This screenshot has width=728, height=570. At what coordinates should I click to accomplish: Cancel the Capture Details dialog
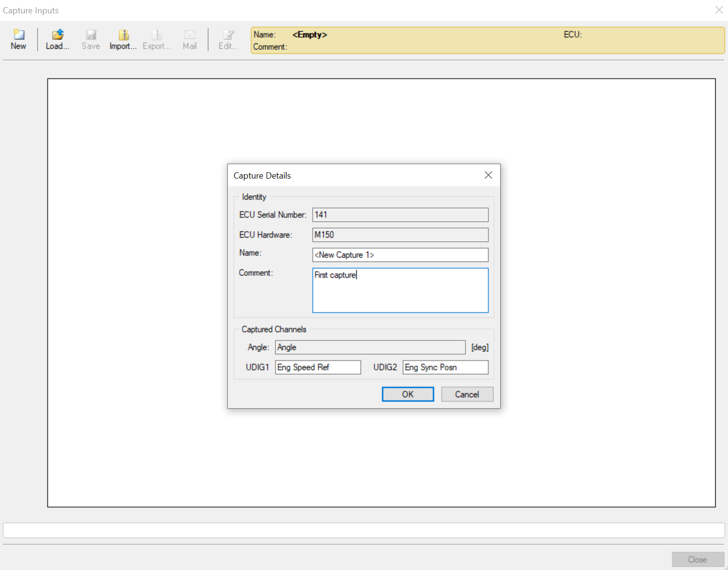[x=467, y=394]
